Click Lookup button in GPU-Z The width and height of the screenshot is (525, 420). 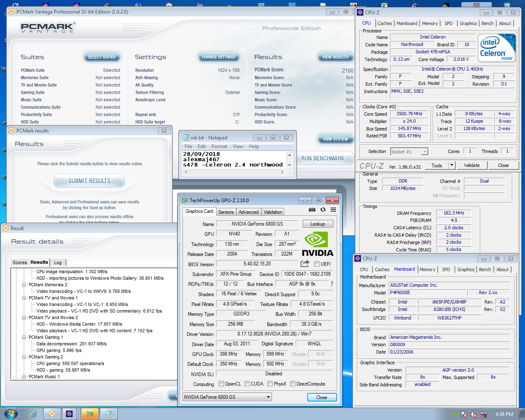(x=318, y=224)
